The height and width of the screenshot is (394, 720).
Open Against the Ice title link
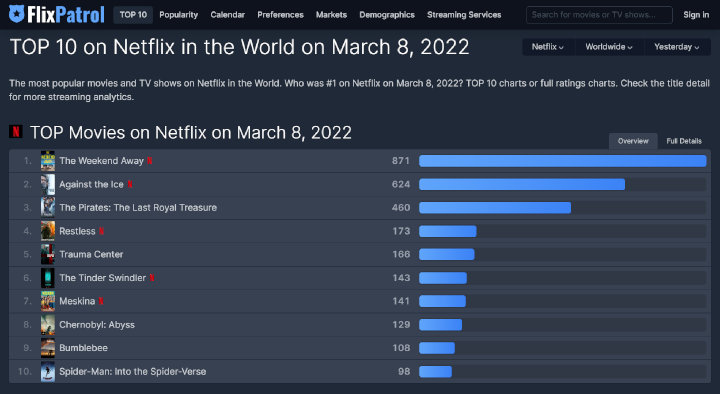coord(91,184)
